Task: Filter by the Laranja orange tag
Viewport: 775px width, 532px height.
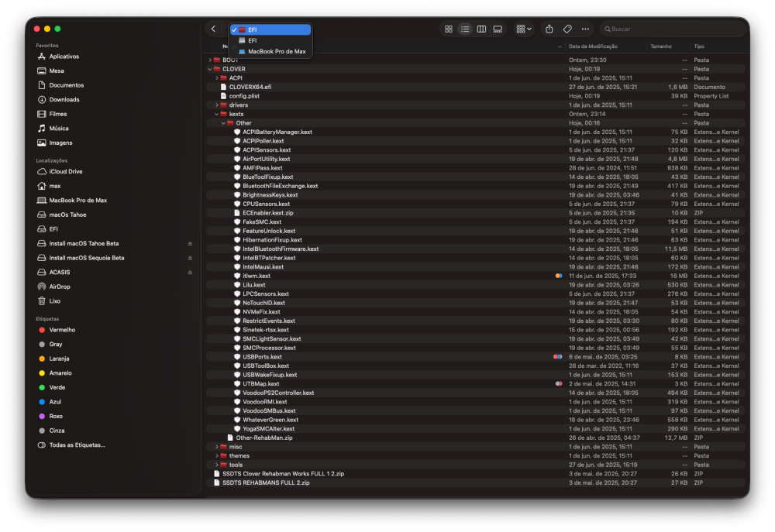Action: tap(59, 359)
